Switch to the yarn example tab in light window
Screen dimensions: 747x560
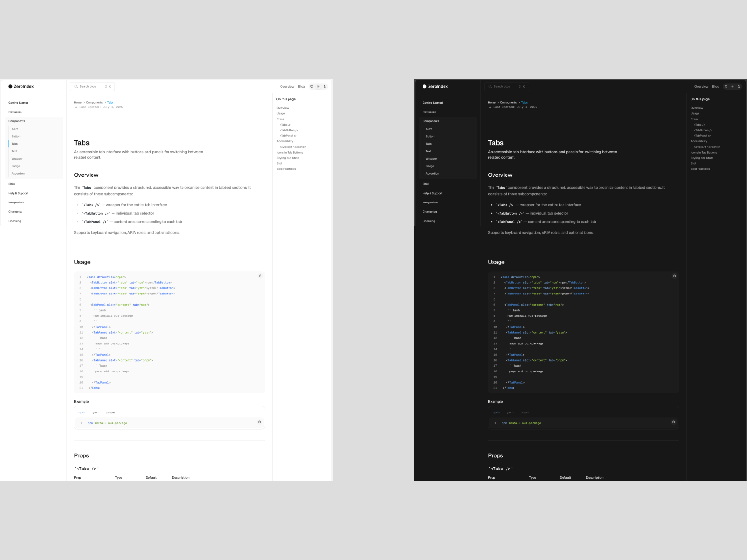point(96,412)
